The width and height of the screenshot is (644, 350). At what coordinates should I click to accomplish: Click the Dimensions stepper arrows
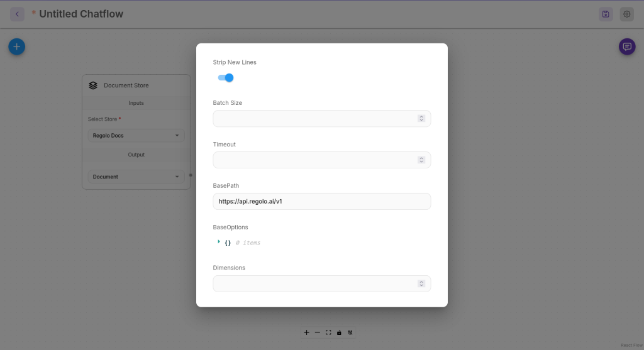[421, 283]
